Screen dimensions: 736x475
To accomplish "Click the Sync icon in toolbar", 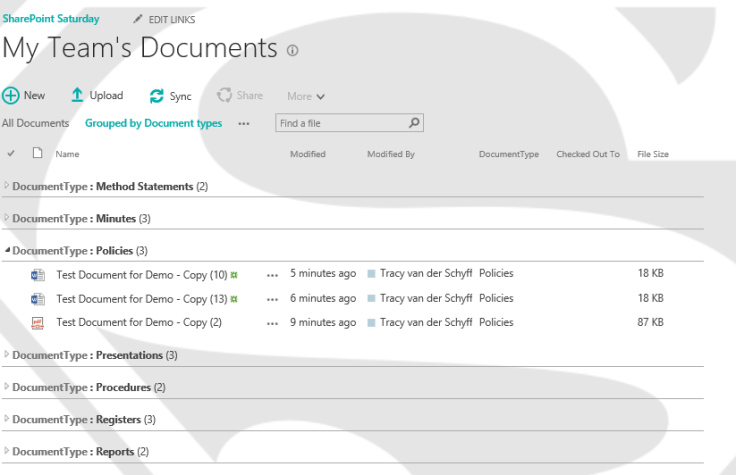I will pyautogui.click(x=156, y=97).
